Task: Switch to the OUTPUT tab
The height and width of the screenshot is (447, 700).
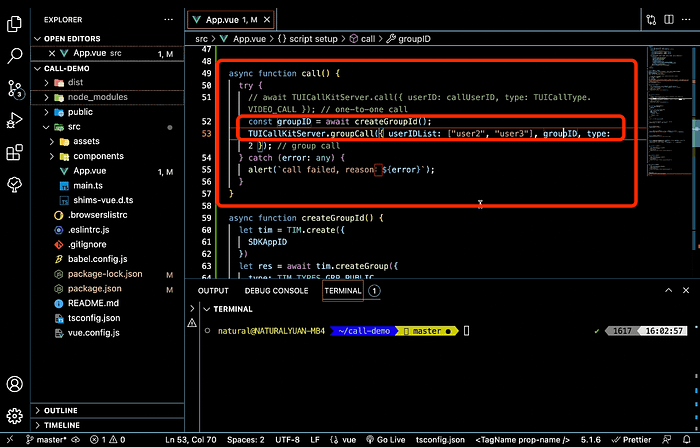Action: click(213, 291)
